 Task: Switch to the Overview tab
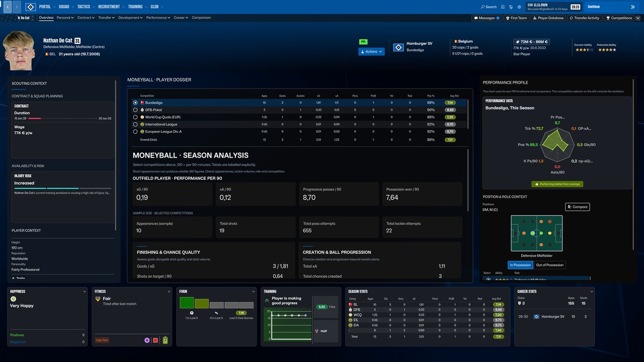click(46, 18)
